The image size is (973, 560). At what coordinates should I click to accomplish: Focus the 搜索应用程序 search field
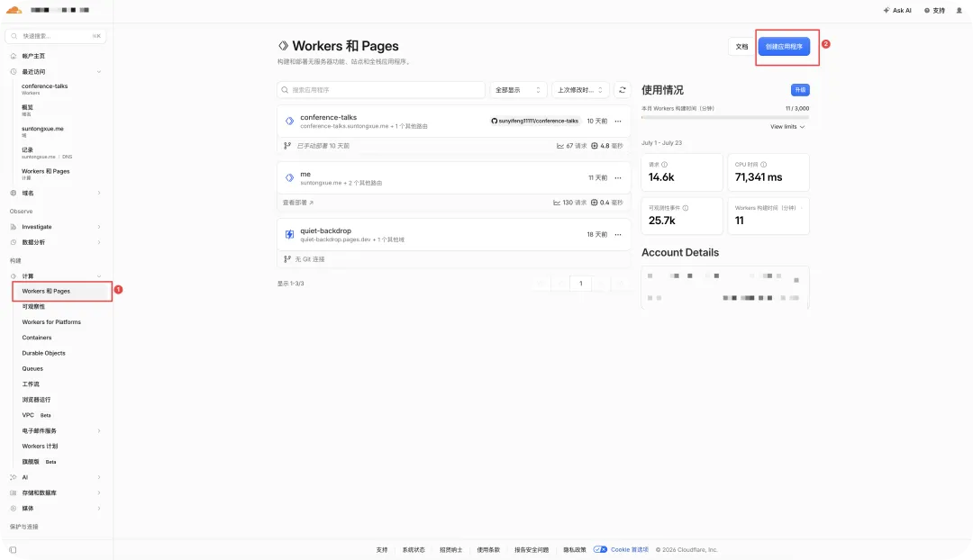pos(381,90)
